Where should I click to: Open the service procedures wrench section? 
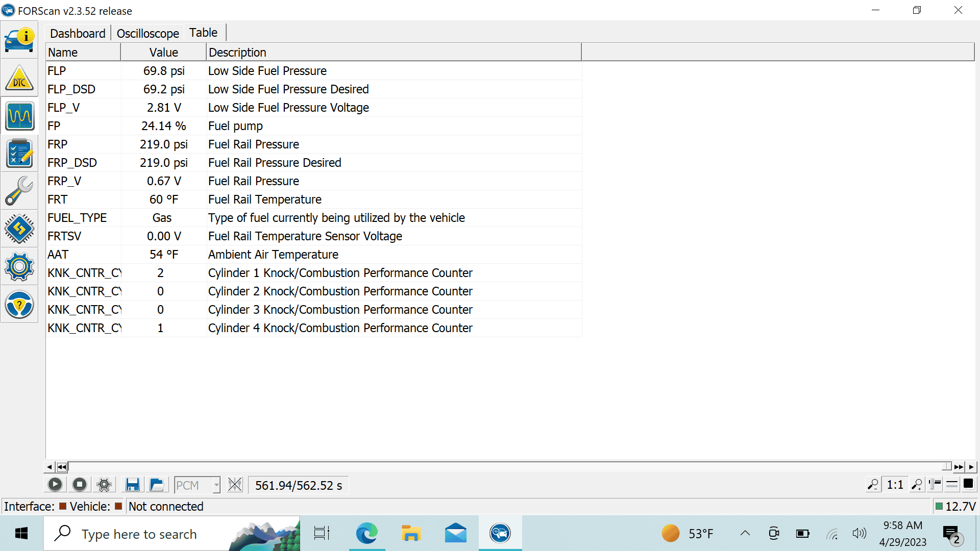coord(19,191)
